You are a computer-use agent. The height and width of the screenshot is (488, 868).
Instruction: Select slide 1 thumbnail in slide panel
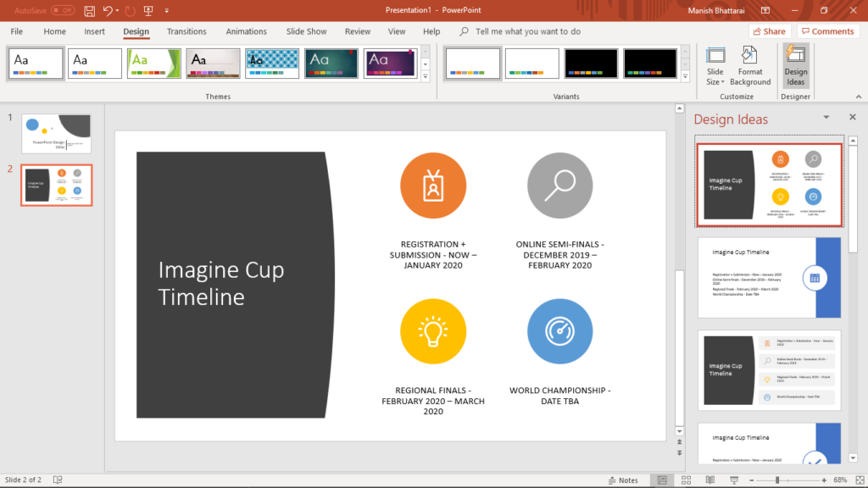(56, 133)
